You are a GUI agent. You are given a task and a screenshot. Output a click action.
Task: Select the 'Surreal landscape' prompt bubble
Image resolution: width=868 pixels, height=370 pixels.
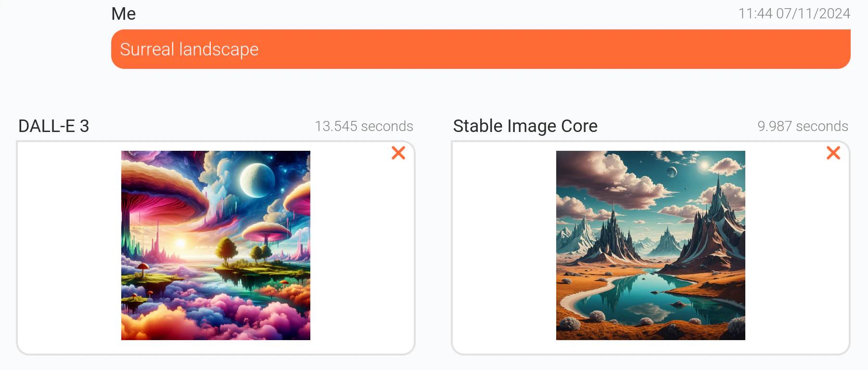189,49
